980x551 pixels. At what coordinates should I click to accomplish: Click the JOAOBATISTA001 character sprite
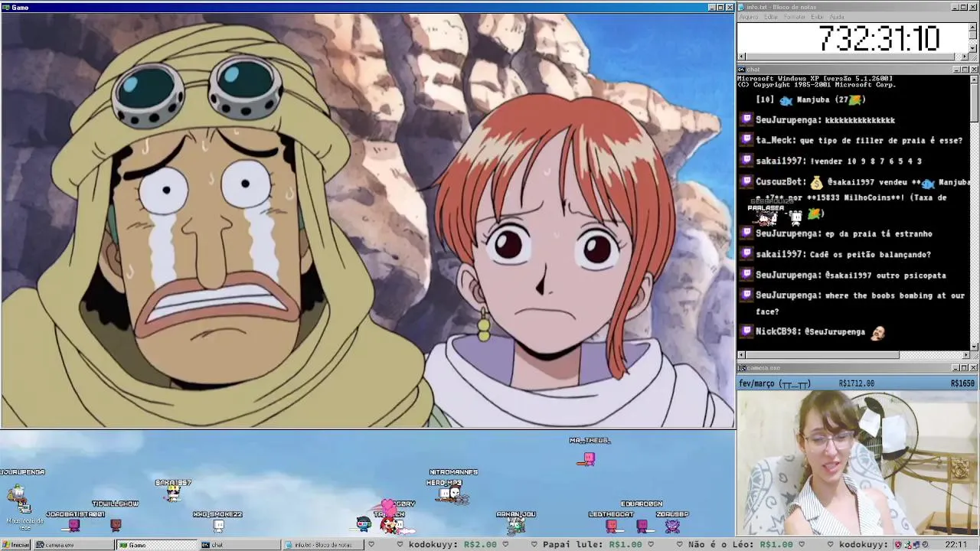click(x=74, y=526)
